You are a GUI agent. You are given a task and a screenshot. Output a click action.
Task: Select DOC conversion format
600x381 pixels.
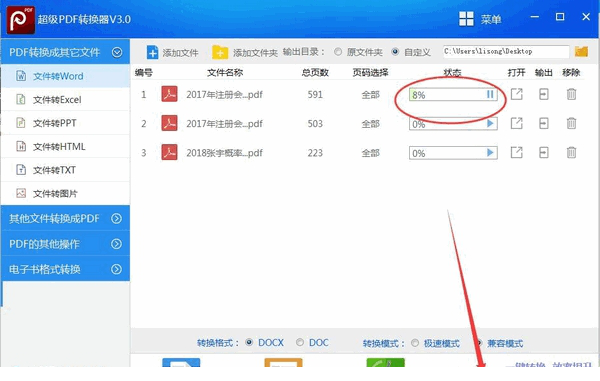pos(300,342)
